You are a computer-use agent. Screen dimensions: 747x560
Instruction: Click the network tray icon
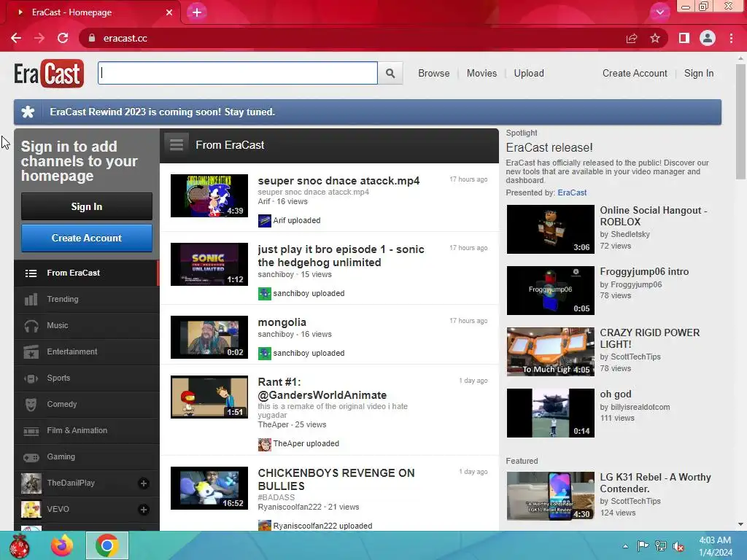(x=661, y=546)
